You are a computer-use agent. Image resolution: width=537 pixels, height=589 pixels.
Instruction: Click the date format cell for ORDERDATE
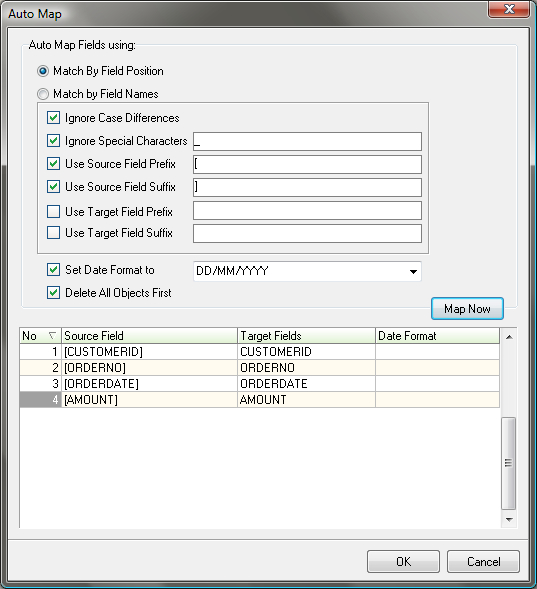[x=437, y=384]
